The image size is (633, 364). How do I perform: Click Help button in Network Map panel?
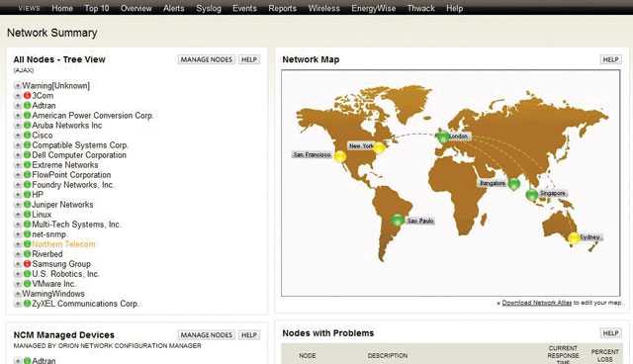pos(610,59)
